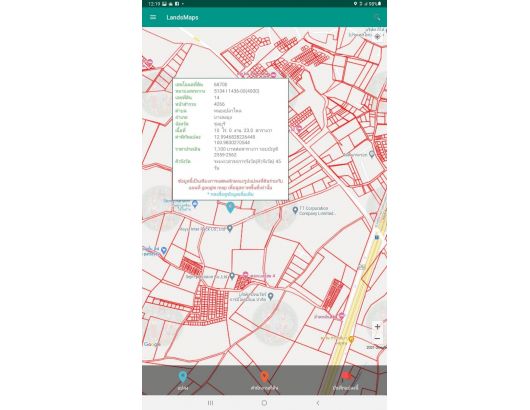Tap the blue transit icon on the highway
This screenshot has width=530, height=410.
tap(377, 237)
